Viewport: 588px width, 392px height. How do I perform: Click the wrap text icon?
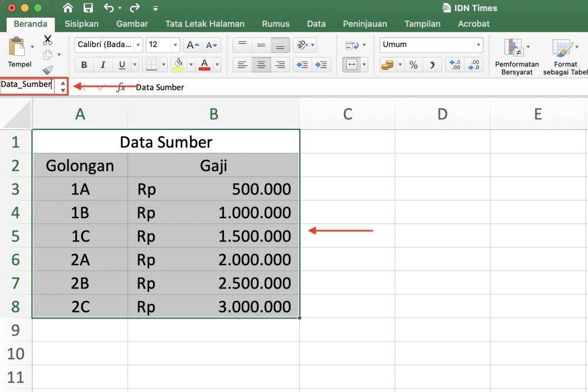click(352, 45)
